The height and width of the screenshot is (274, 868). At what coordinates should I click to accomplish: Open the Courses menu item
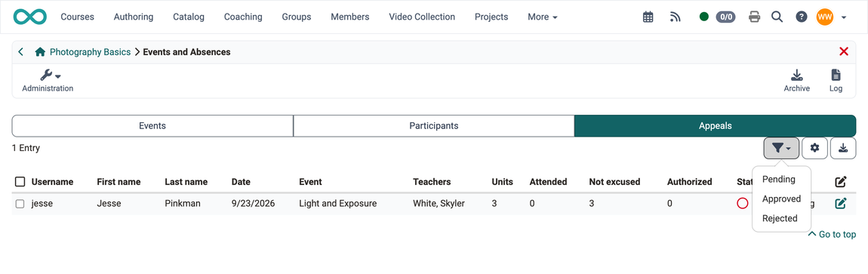click(78, 17)
